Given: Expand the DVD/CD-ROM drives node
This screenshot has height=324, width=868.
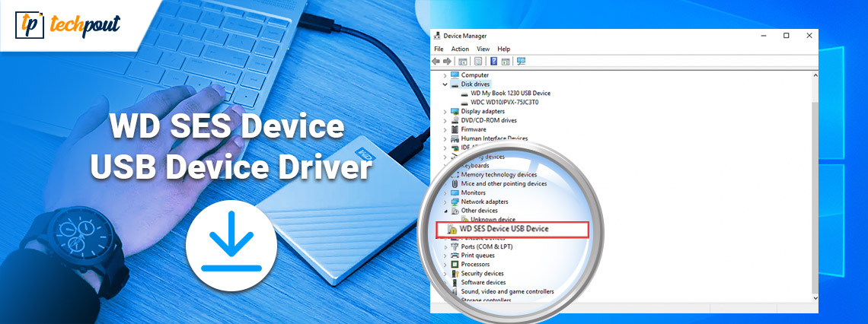Looking at the screenshot, I should [x=445, y=120].
